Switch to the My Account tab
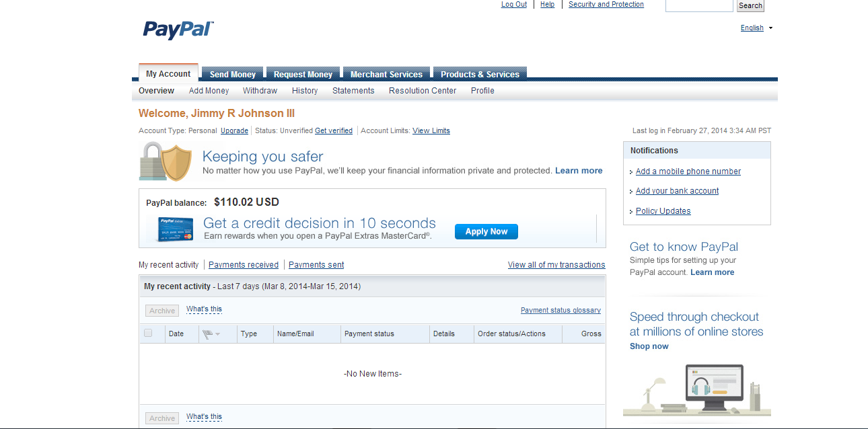 click(168, 74)
